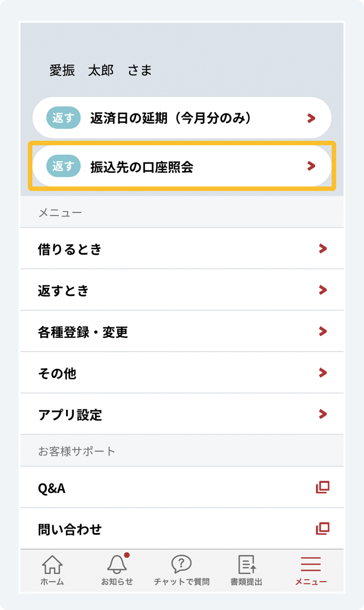Click external link icon beside Q&A

(322, 487)
